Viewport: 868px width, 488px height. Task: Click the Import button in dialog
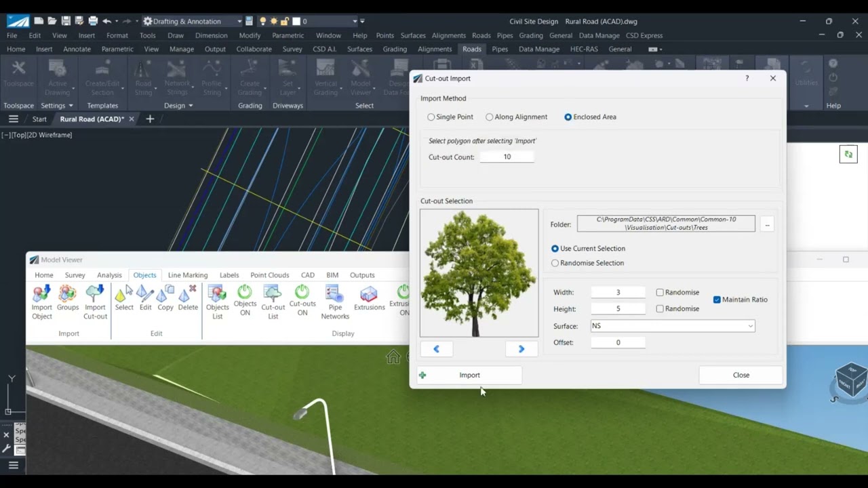469,375
